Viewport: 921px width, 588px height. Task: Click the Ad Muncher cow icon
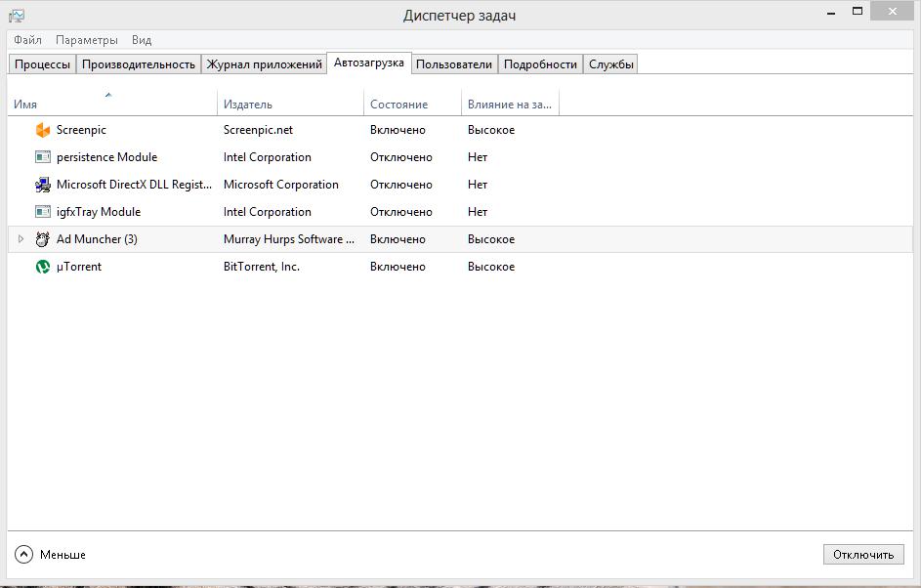[42, 239]
